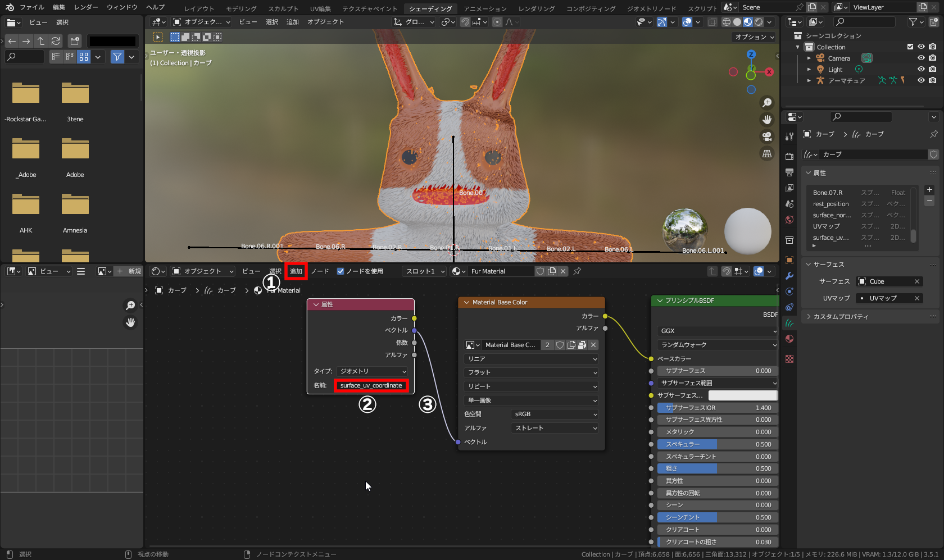944x560 pixels.
Task: Select the AHK folder in file browser
Action: point(26,213)
